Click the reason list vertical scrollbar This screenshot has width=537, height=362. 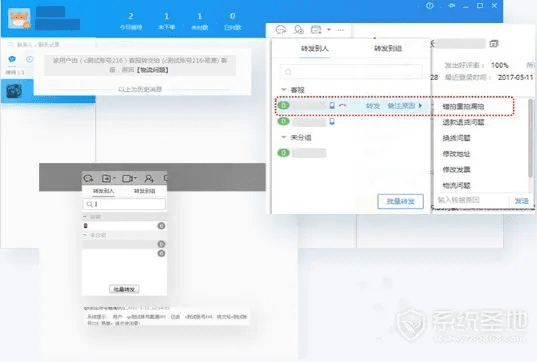(531, 138)
